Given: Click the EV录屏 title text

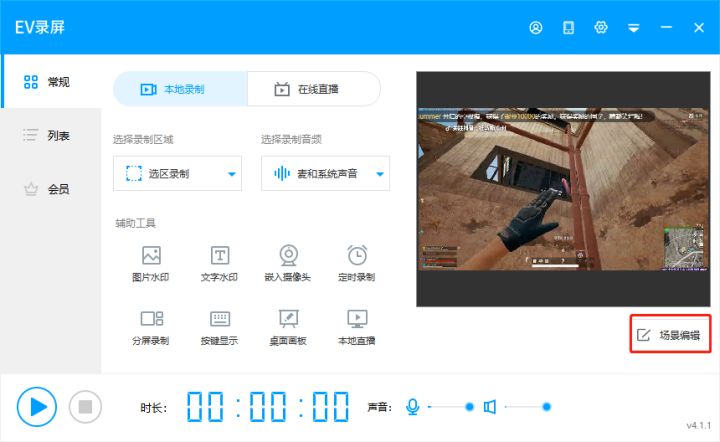Looking at the screenshot, I should 40,28.
